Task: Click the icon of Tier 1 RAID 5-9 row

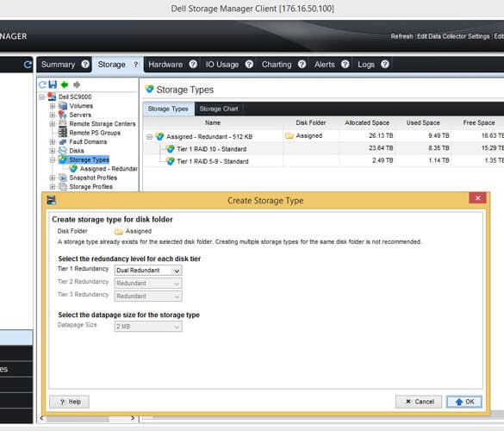Action: click(171, 161)
